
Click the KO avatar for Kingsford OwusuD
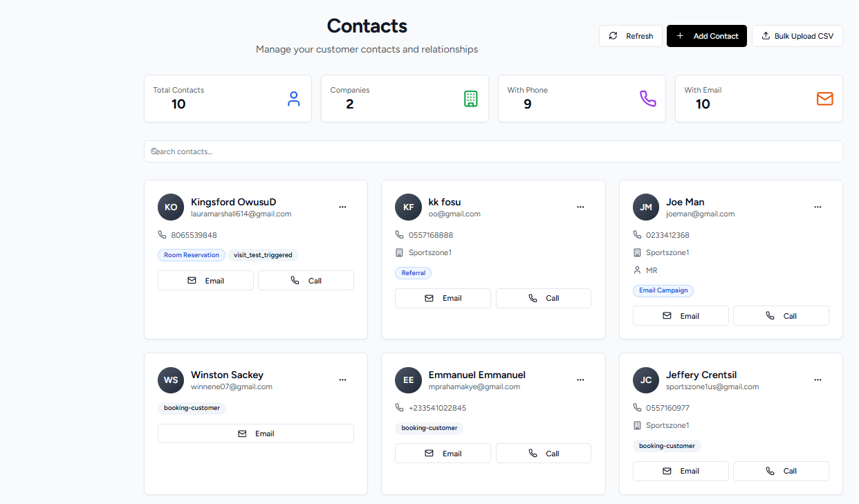click(x=171, y=207)
